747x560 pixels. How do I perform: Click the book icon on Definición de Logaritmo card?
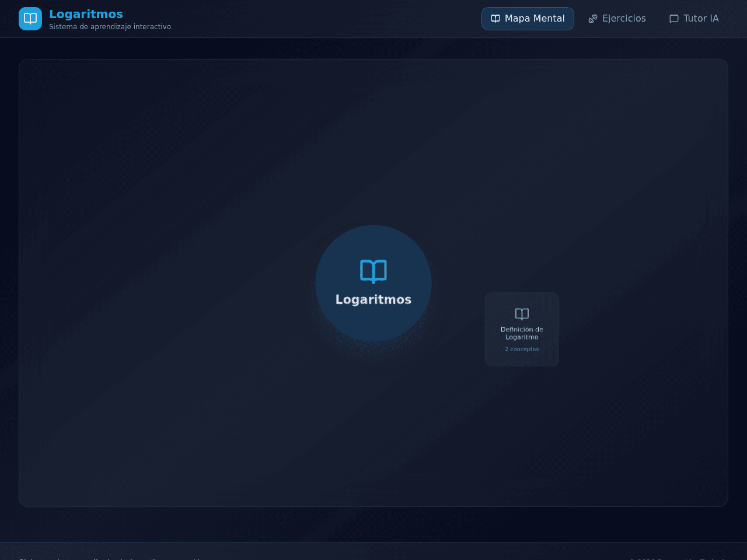point(522,314)
